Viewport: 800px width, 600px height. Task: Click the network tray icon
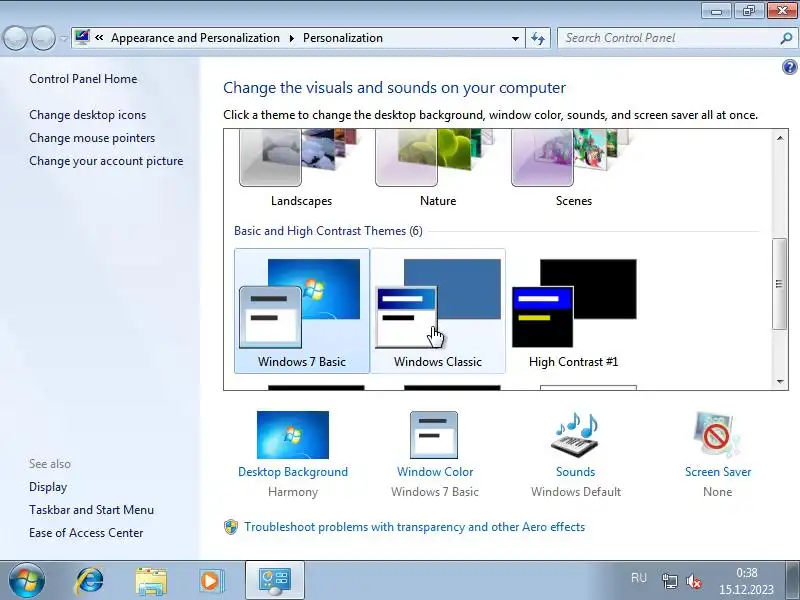point(669,581)
